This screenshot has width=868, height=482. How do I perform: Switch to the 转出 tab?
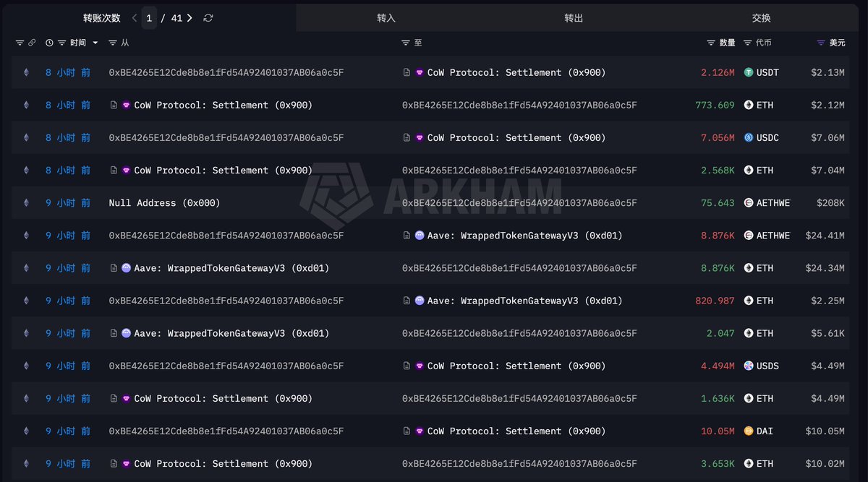[574, 18]
